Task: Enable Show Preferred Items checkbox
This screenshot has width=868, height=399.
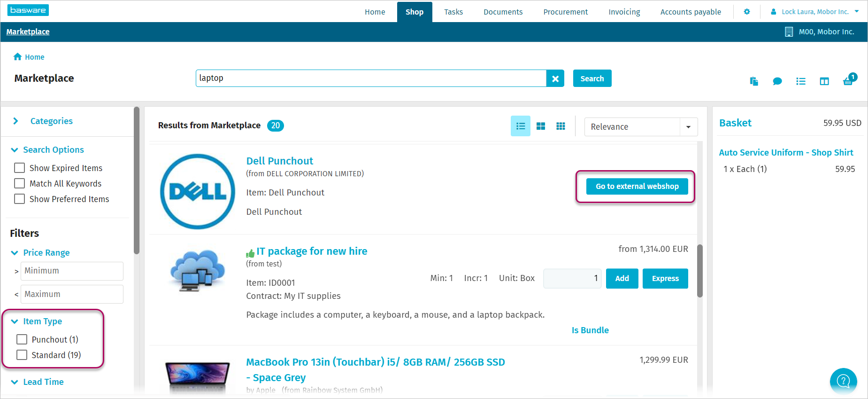Action: (19, 199)
